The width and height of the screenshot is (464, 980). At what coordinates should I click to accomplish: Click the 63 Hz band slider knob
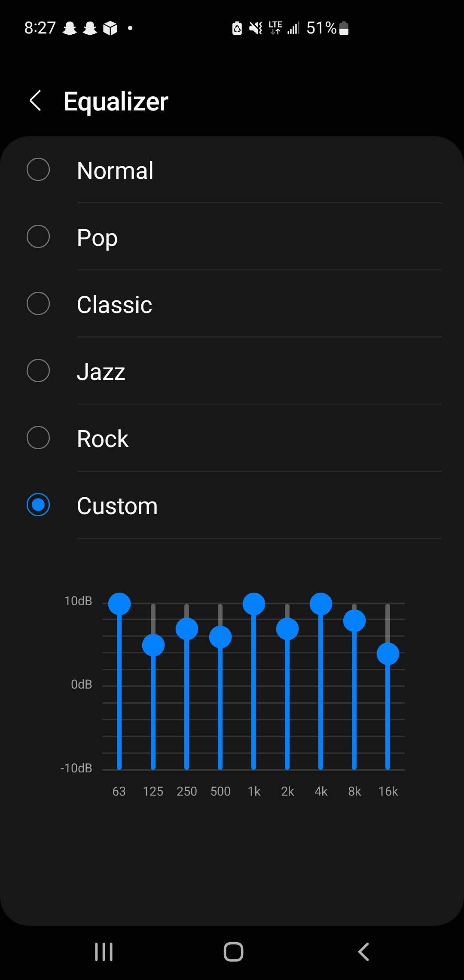tap(119, 604)
